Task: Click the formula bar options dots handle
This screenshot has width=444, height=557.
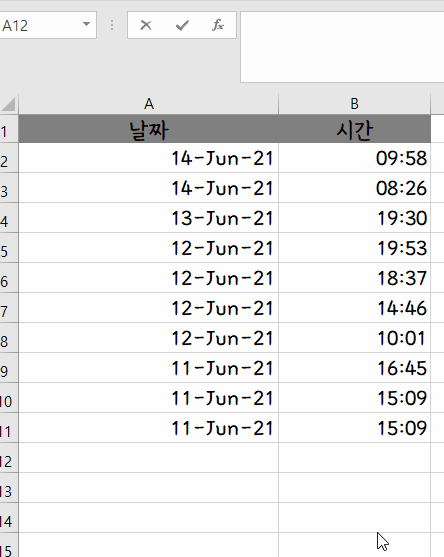Action: pyautogui.click(x=112, y=25)
